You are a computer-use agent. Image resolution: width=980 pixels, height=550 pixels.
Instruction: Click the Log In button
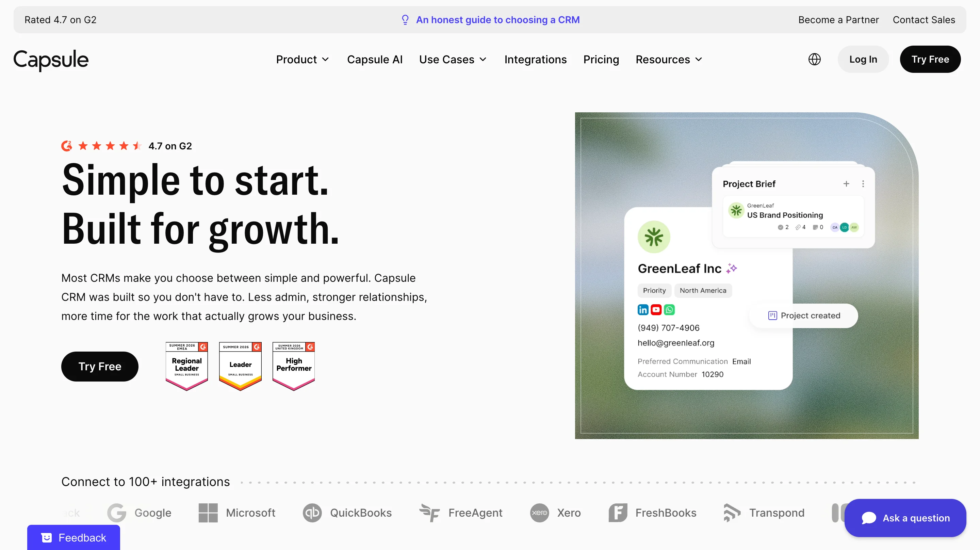click(x=863, y=59)
